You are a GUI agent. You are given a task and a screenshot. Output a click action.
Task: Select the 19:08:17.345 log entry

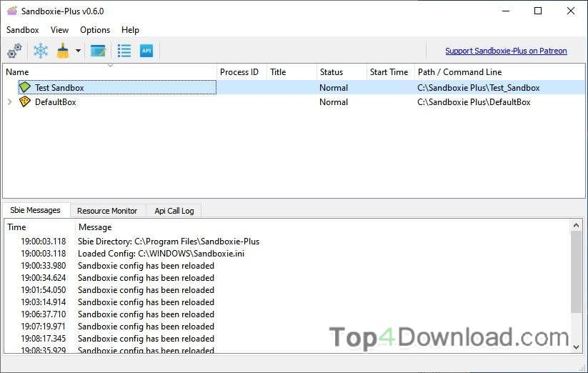(287, 339)
